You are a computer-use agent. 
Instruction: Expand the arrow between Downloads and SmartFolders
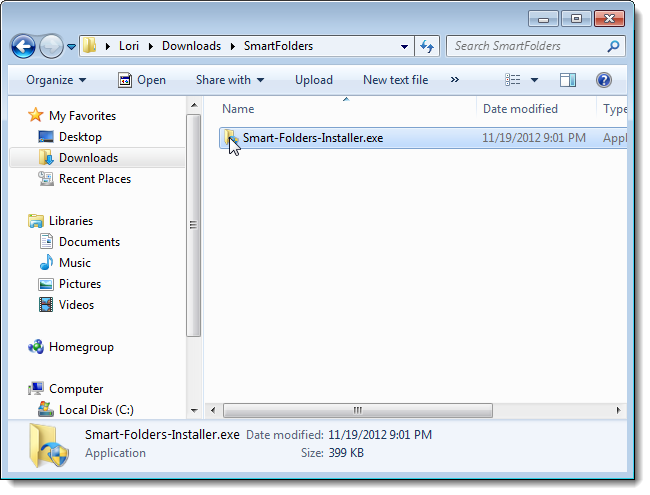click(x=233, y=46)
